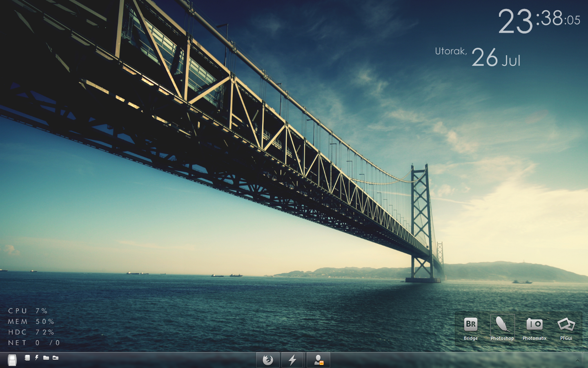Click the HDC 72% meter
The image size is (588, 368).
[x=31, y=332]
